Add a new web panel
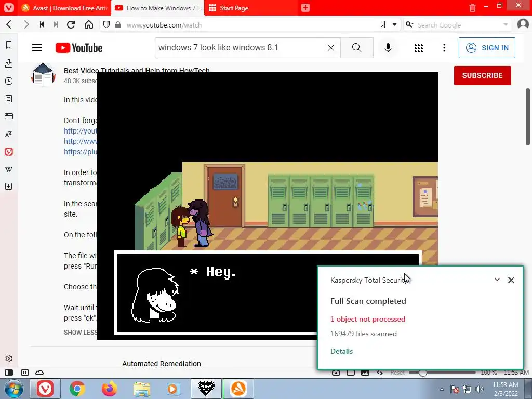The height and width of the screenshot is (399, 532). coord(9,187)
